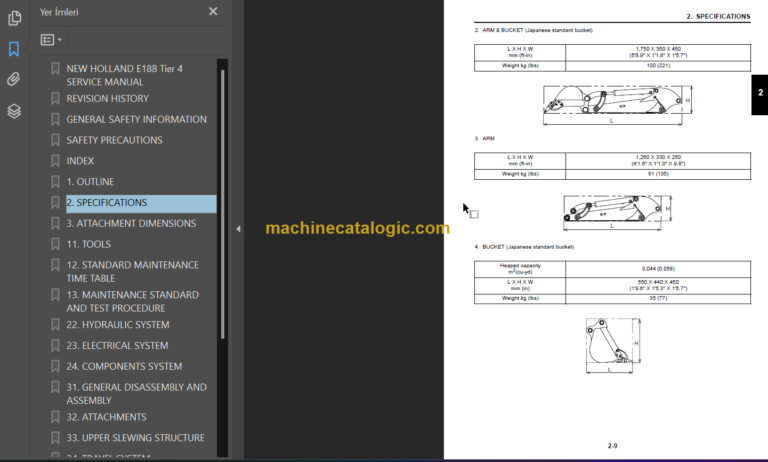
Task: Click the '2. SPECIFICATIONS' page header text
Action: 718,17
